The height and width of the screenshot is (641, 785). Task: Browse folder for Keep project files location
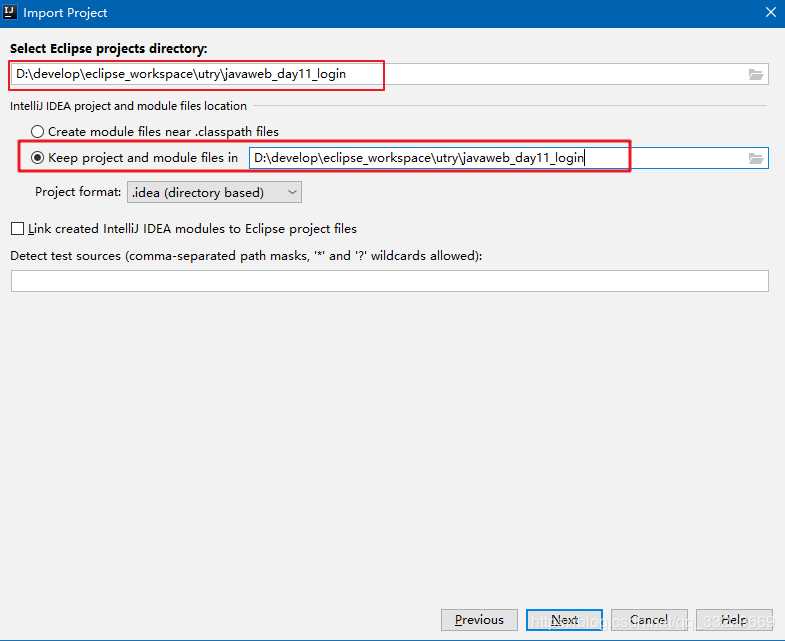[x=755, y=158]
